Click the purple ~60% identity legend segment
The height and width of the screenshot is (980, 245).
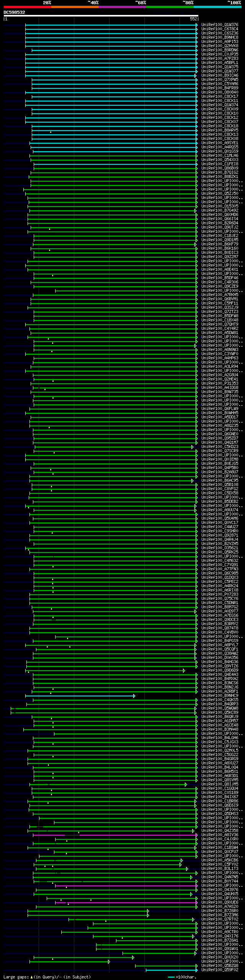(x=122, y=7)
